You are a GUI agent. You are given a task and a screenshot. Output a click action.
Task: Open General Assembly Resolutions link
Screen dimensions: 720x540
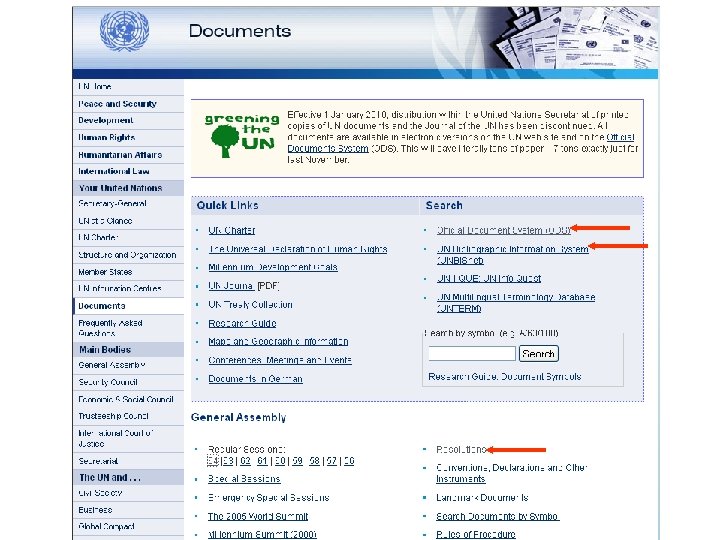461,449
